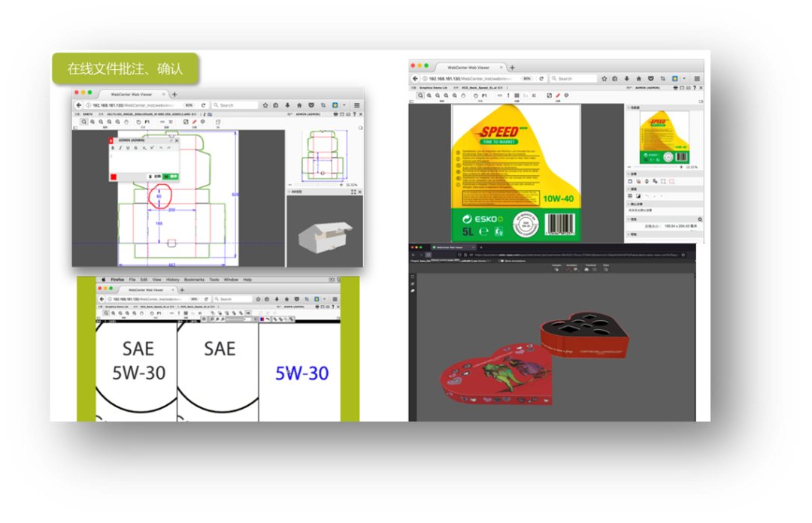The image size is (812, 523).
Task: Click the magnifier icon in SPEED label info panel
Action: coord(700,219)
